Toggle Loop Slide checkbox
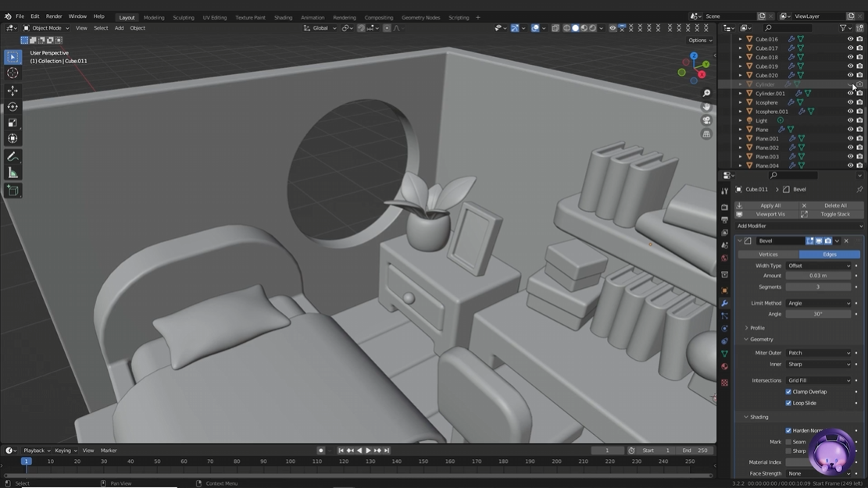Viewport: 868px width, 488px height. coord(788,403)
